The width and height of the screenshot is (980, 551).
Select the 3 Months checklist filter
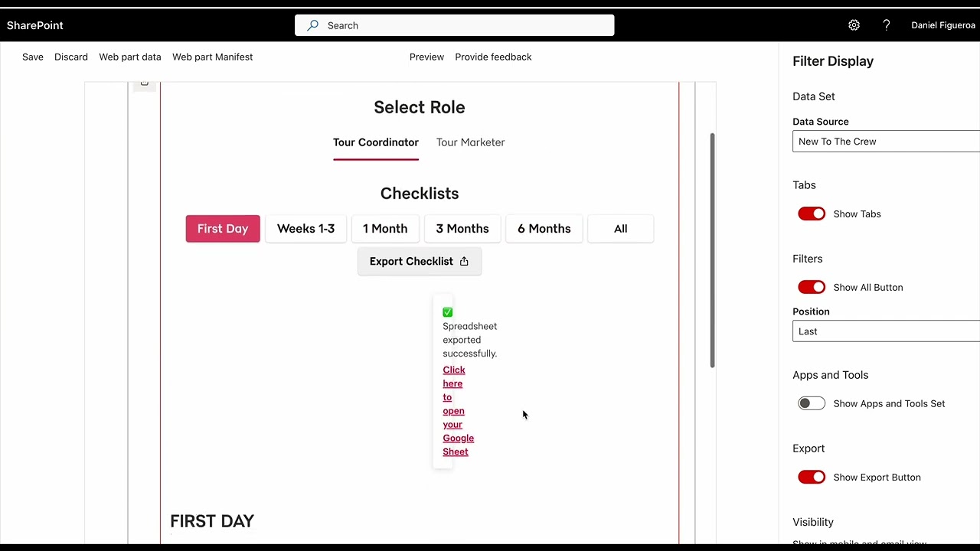462,229
